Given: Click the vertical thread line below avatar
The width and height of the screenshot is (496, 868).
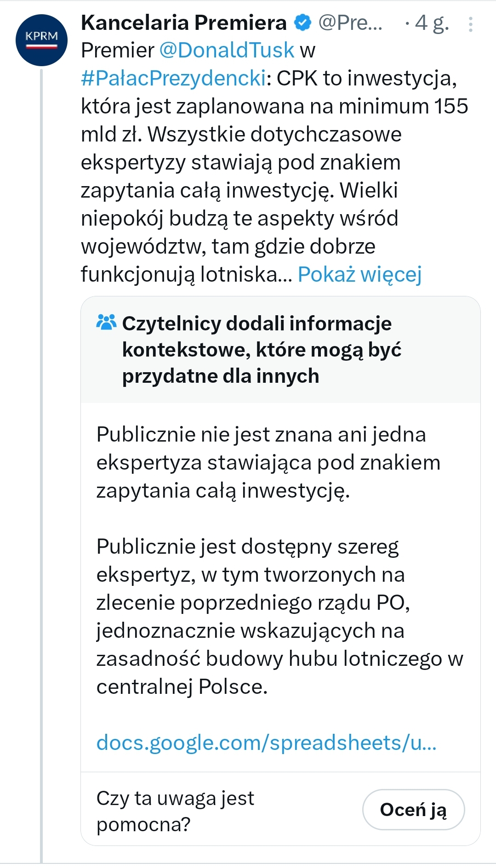Looking at the screenshot, I should pos(41,460).
